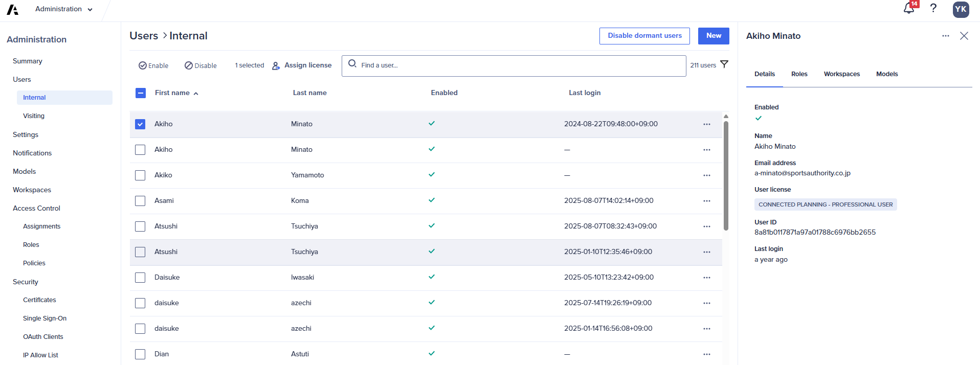This screenshot has height=365, width=980.
Task: Open the help question mark icon
Action: pos(933,8)
